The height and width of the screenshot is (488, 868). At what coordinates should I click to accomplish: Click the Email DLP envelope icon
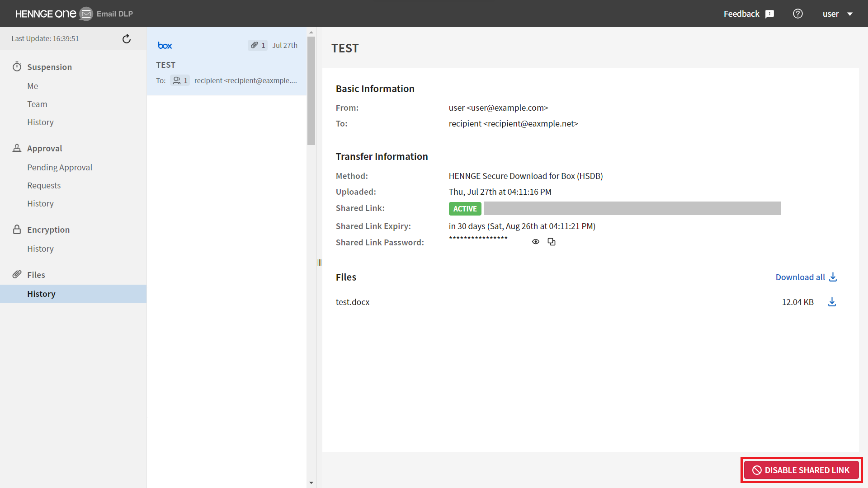(x=86, y=14)
